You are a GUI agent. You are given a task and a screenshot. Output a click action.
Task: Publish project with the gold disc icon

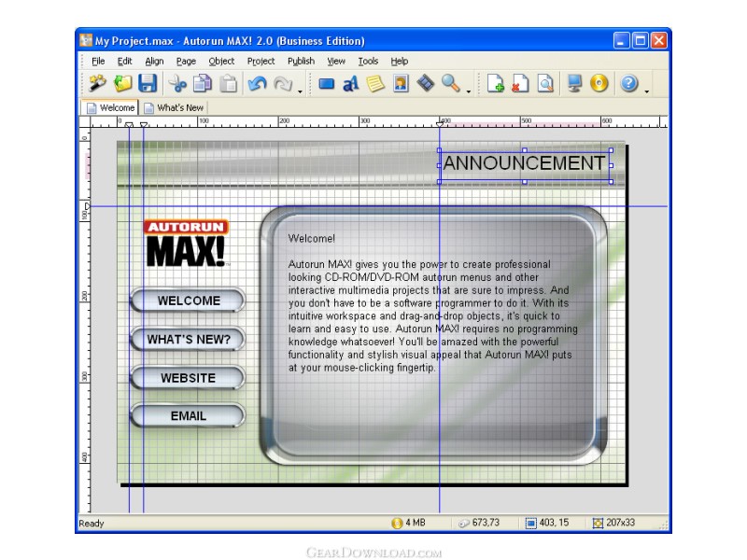599,84
